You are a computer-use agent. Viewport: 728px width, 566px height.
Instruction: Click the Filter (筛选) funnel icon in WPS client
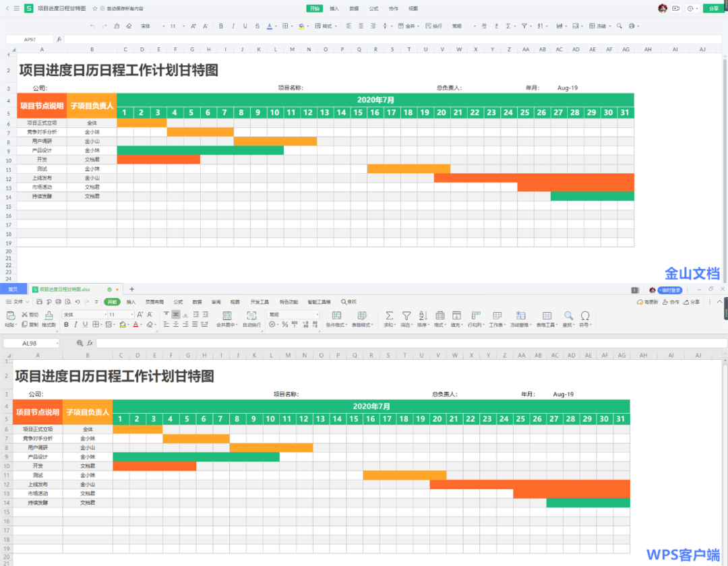click(x=406, y=316)
